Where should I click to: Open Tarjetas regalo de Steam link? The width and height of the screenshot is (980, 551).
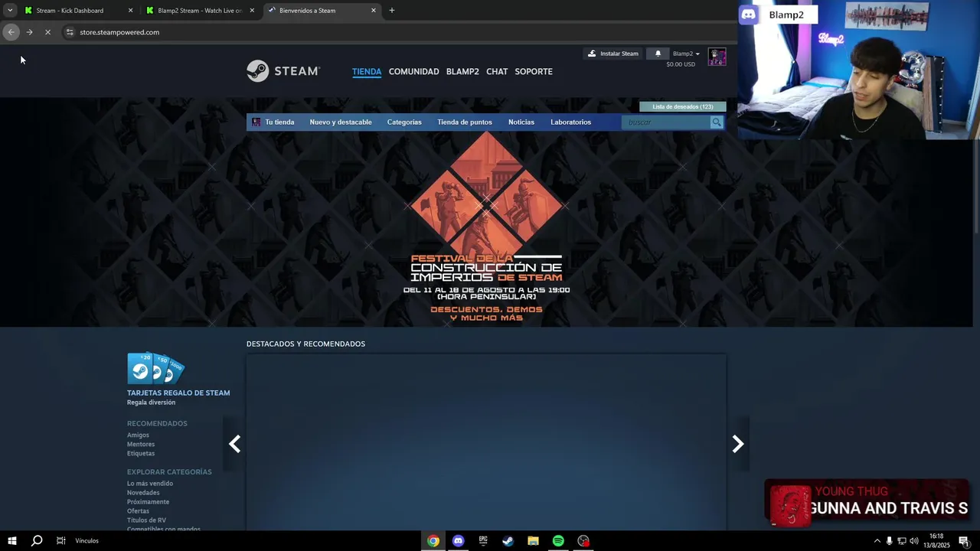(178, 393)
